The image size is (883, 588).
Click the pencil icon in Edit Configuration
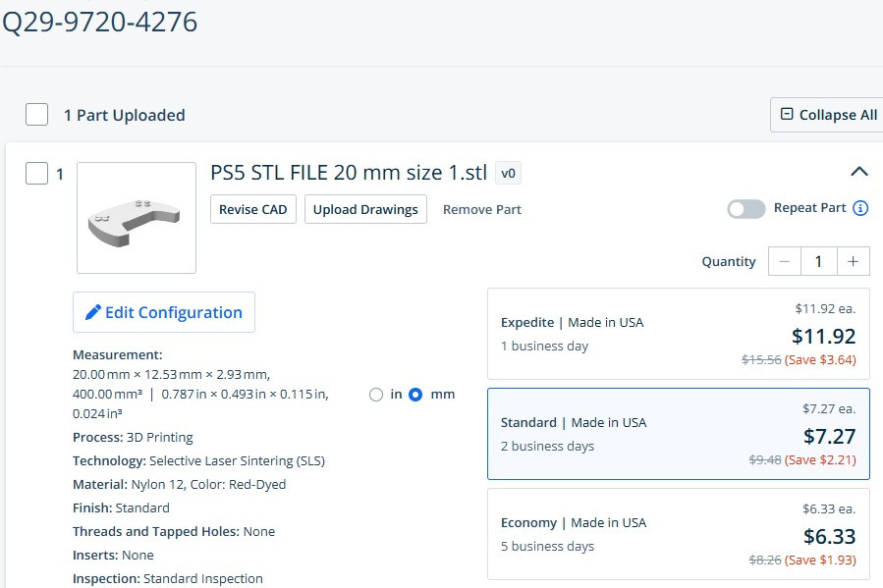coord(93,312)
